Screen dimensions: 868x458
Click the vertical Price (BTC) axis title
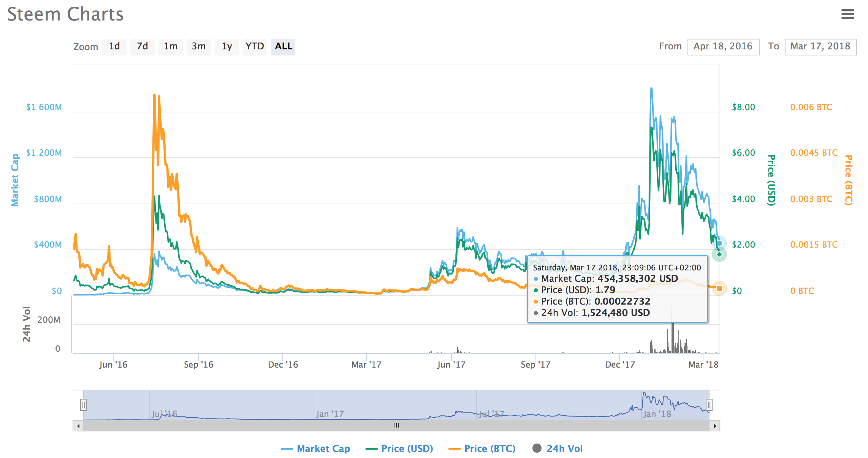849,180
